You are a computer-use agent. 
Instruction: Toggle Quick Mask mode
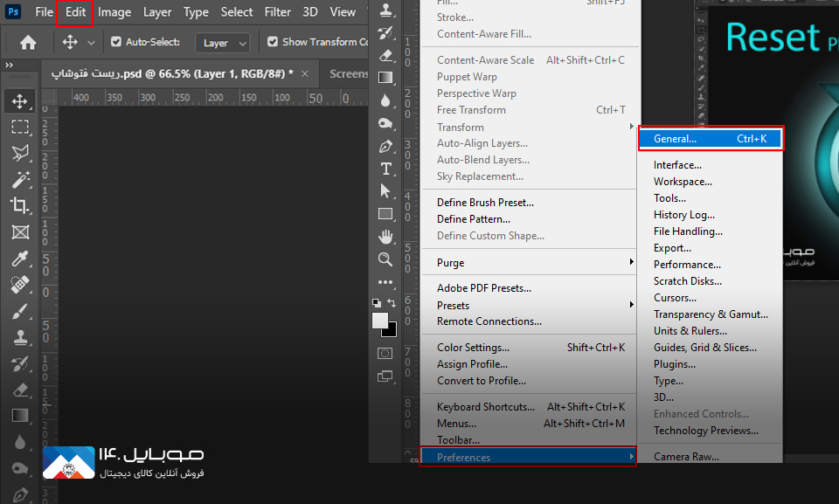tap(385, 353)
